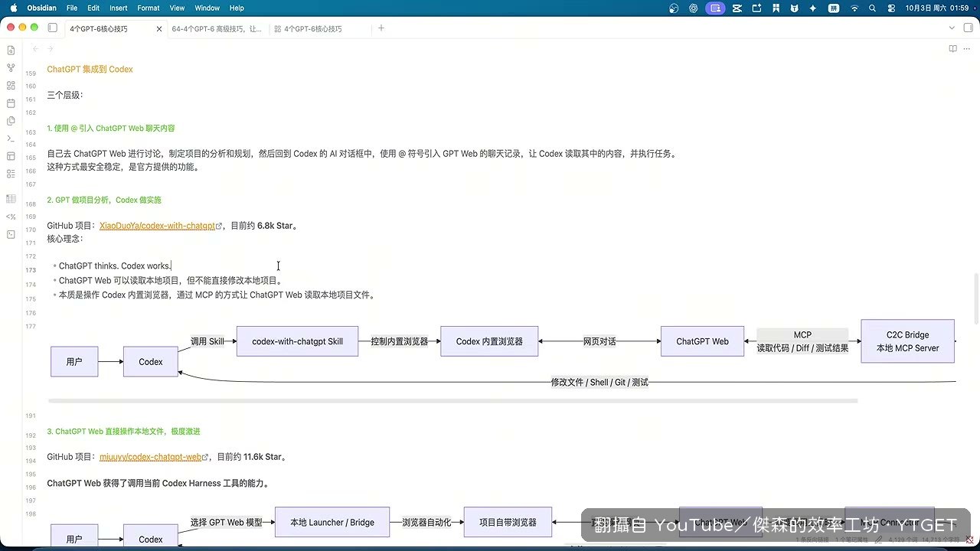
Task: Click the Templater <% ribbon icon
Action: click(11, 217)
